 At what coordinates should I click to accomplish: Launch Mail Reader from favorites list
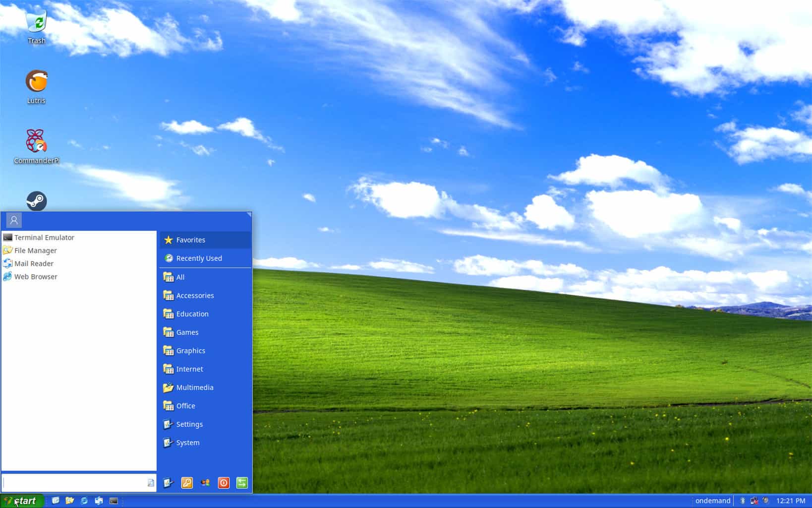point(79,263)
